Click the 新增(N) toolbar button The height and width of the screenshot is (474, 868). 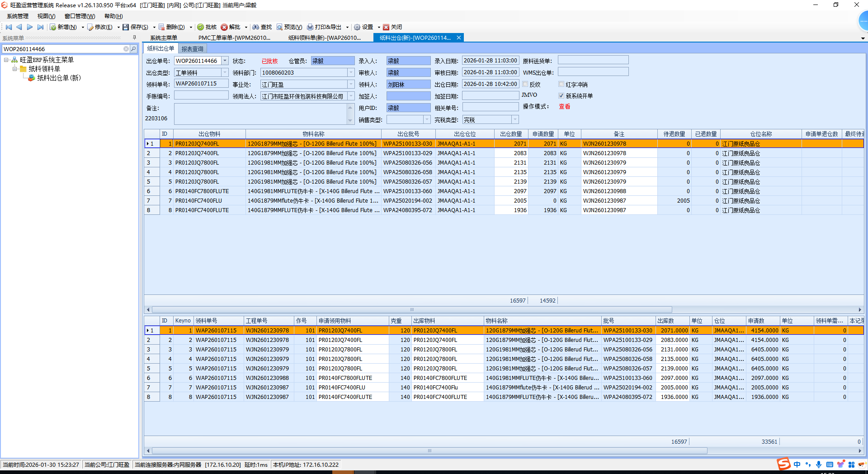[64, 27]
